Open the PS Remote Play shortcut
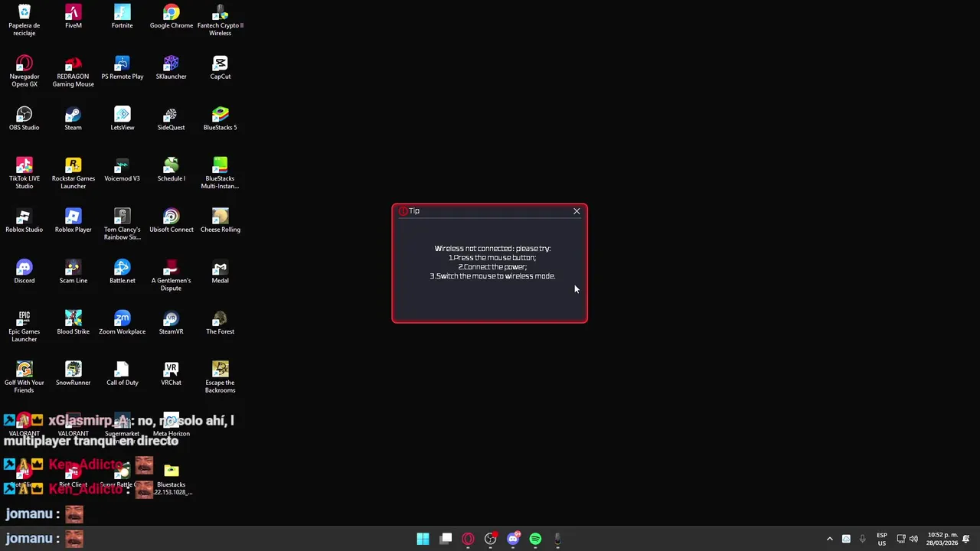Image resolution: width=980 pixels, height=551 pixels. coord(122,67)
